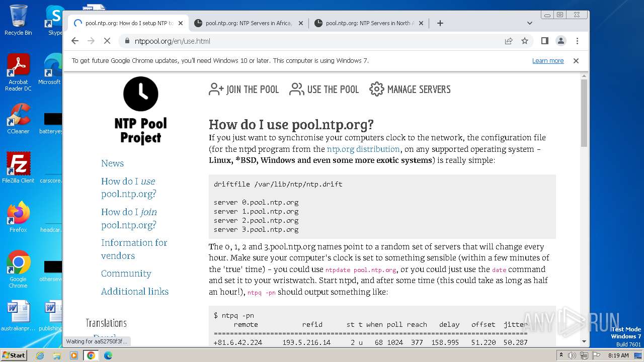Click the share page icon in address bar

point(509,41)
